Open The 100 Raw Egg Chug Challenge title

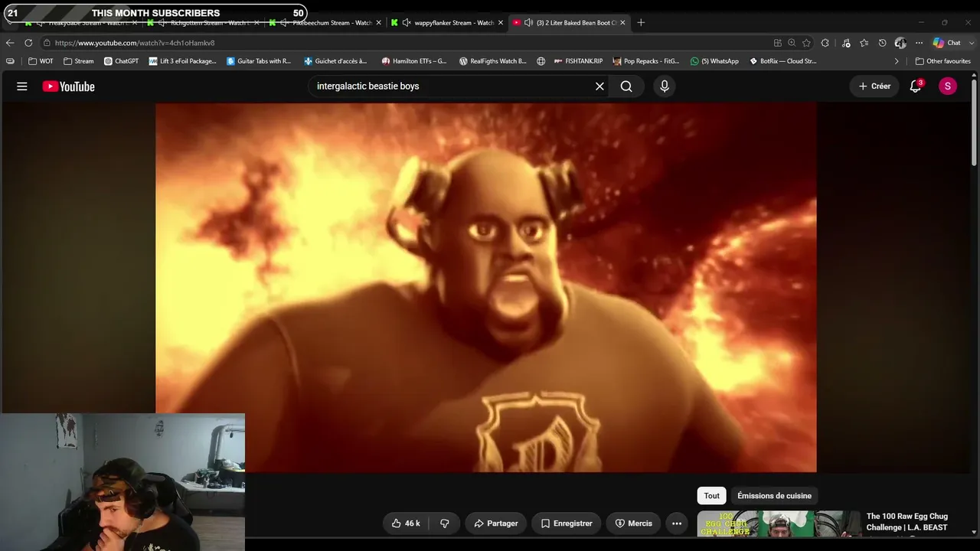pyautogui.click(x=906, y=522)
